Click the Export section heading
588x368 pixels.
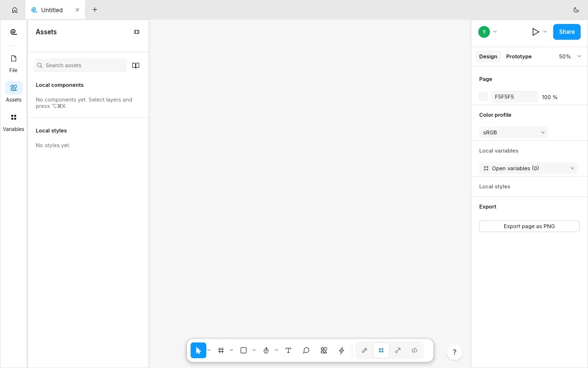488,207
